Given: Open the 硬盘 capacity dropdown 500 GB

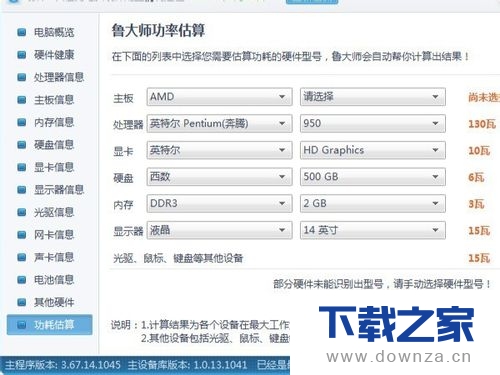Looking at the screenshot, I should (x=373, y=177).
